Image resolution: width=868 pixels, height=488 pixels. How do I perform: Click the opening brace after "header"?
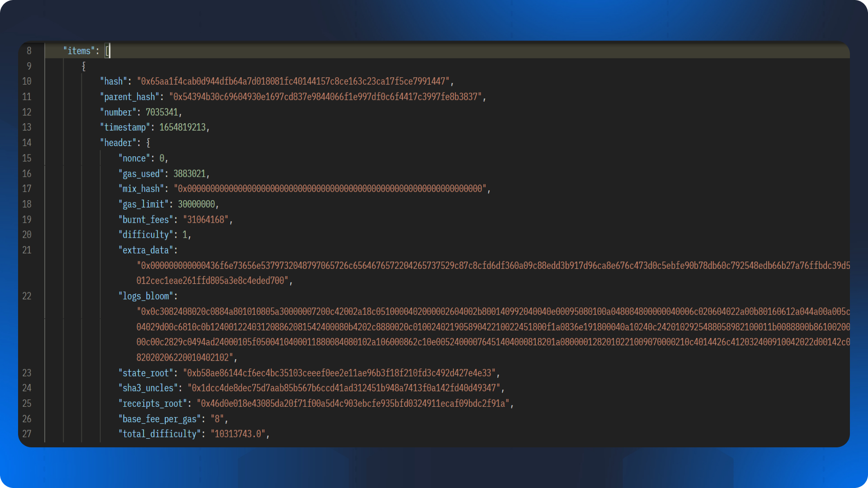148,143
